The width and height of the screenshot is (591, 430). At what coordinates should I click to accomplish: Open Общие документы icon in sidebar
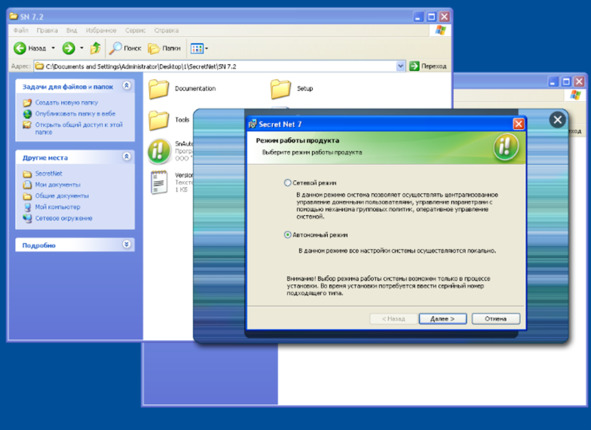pos(27,196)
